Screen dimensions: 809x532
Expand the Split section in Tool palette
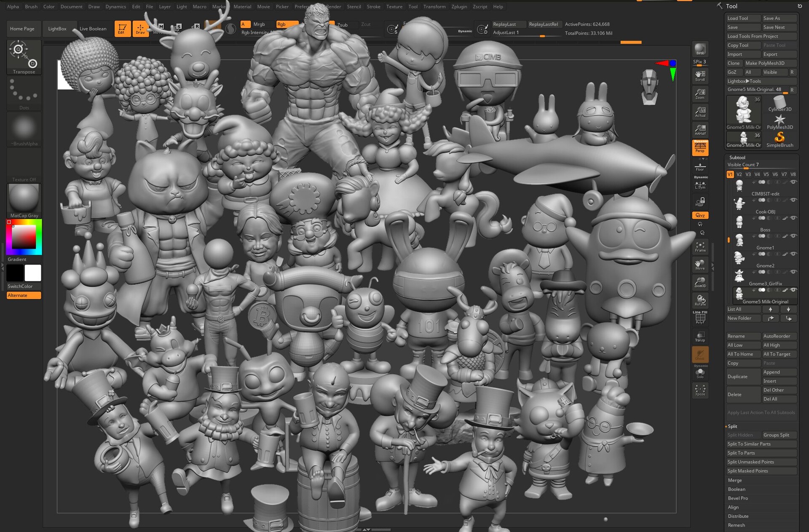[733, 426]
